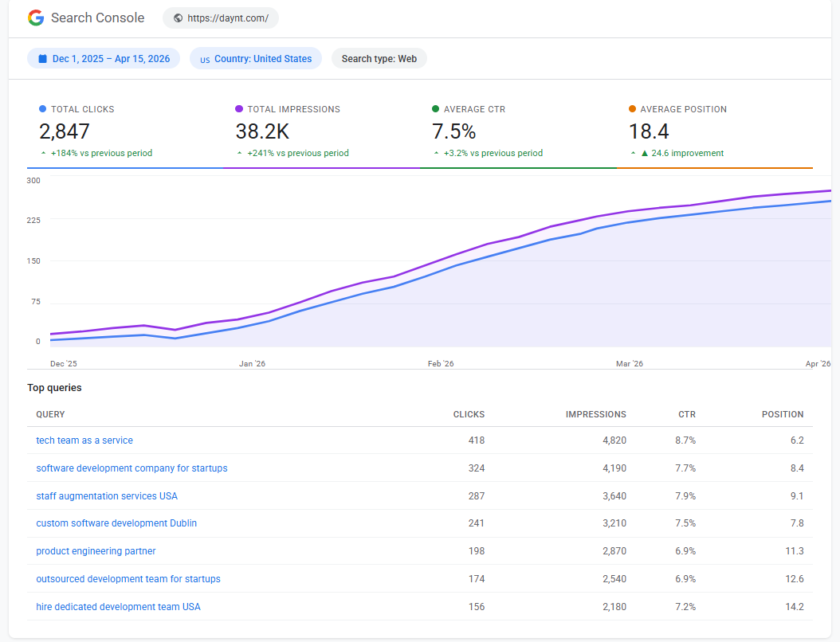Click the Search Console title text

97,18
